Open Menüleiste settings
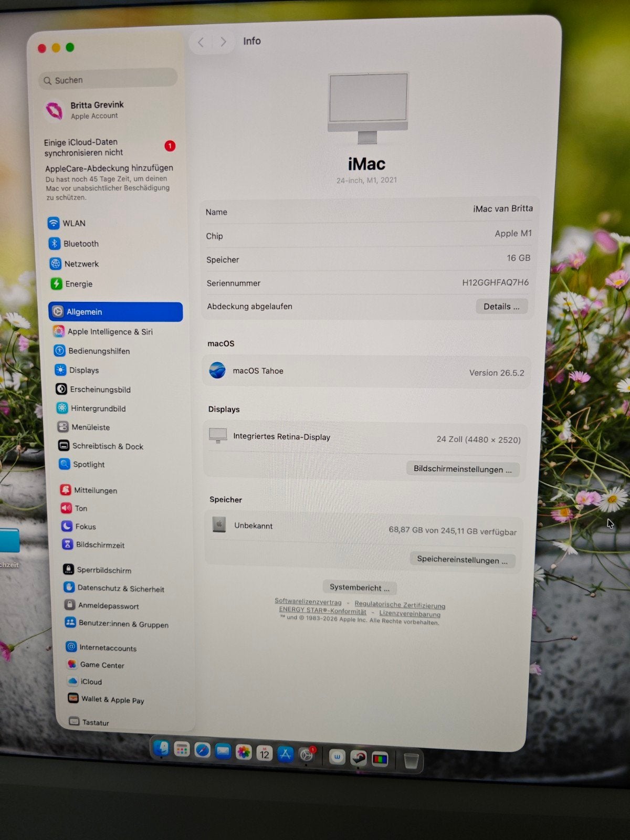The width and height of the screenshot is (630, 840). [84, 427]
